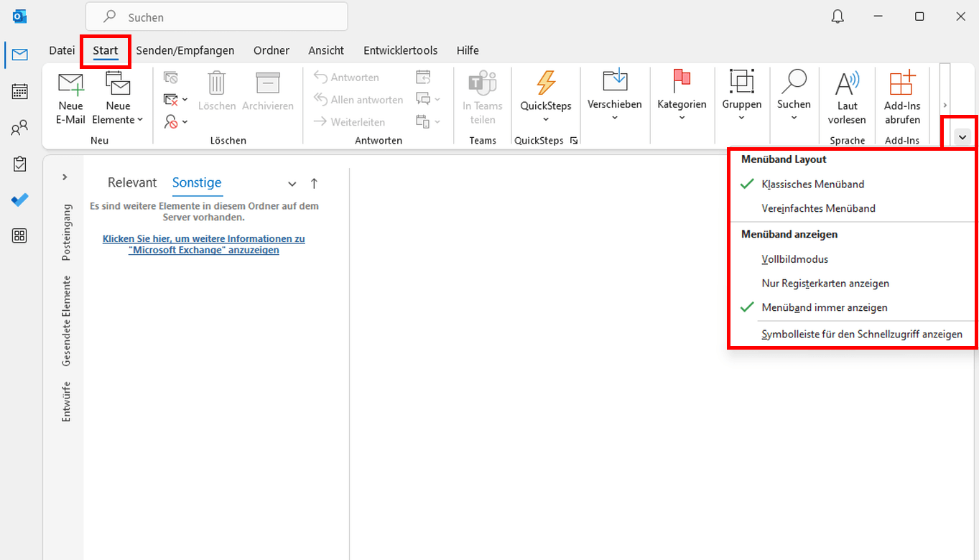Click the Microsoft Exchange more information link
Screen dimensions: 979x560
coord(204,244)
